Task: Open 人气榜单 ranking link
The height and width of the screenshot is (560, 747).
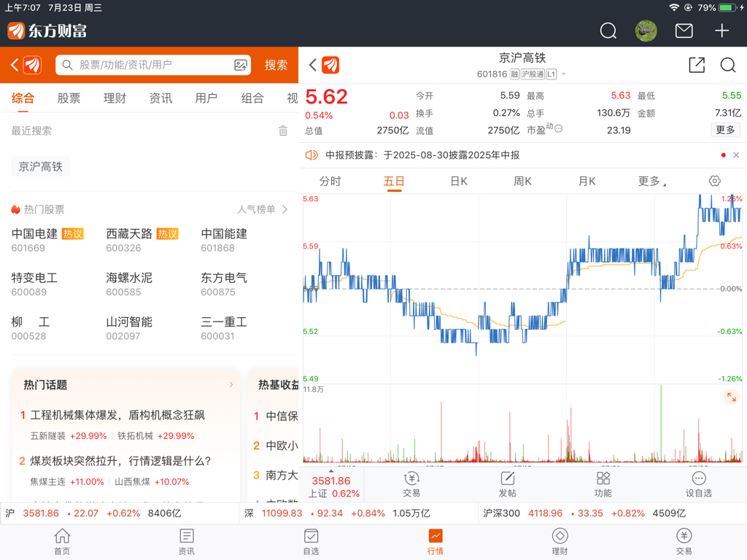Action: [x=263, y=209]
